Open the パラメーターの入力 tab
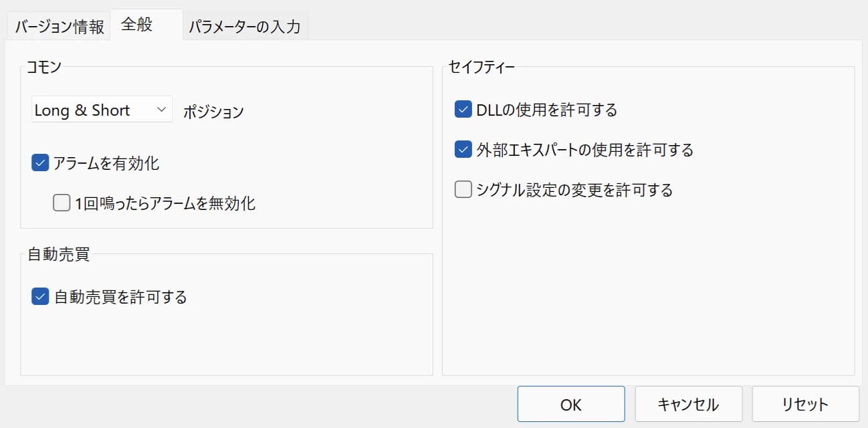This screenshot has width=868, height=428. point(244,27)
